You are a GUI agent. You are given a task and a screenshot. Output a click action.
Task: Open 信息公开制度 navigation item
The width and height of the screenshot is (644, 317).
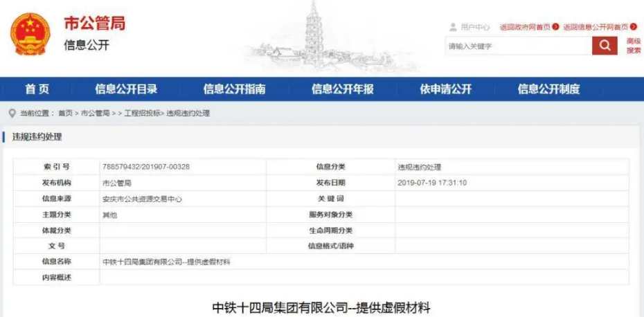548,89
